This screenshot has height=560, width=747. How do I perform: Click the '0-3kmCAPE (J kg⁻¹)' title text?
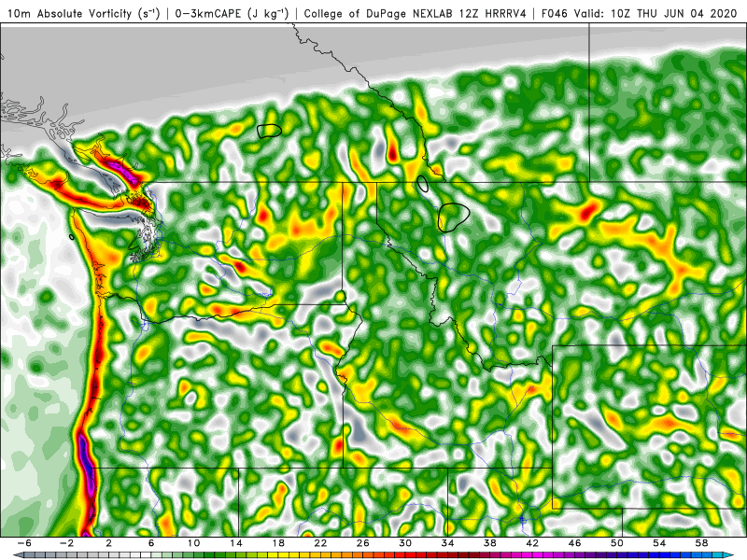click(232, 13)
